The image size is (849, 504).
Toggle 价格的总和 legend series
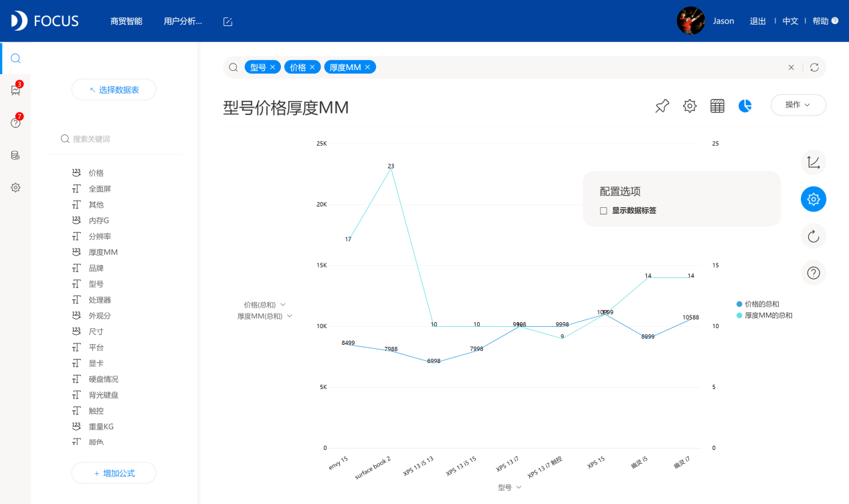(761, 303)
